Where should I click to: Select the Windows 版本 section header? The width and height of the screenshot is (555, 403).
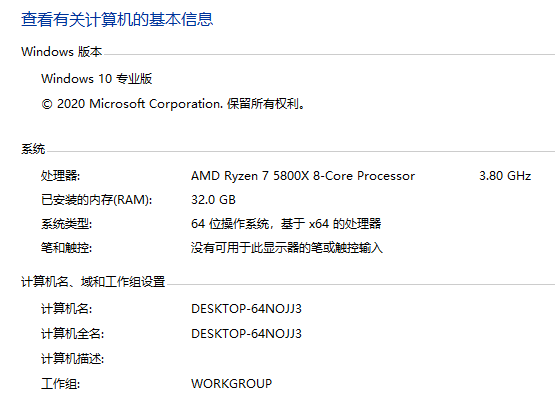pos(62,52)
